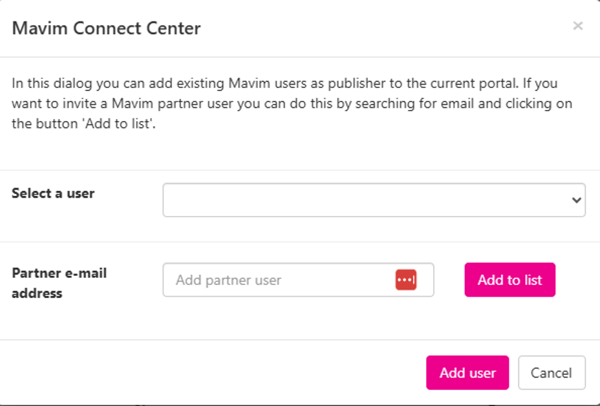Screen dimensions: 600x406
Task: Click the quoted 'Add to list' text in description
Action: click(x=119, y=124)
